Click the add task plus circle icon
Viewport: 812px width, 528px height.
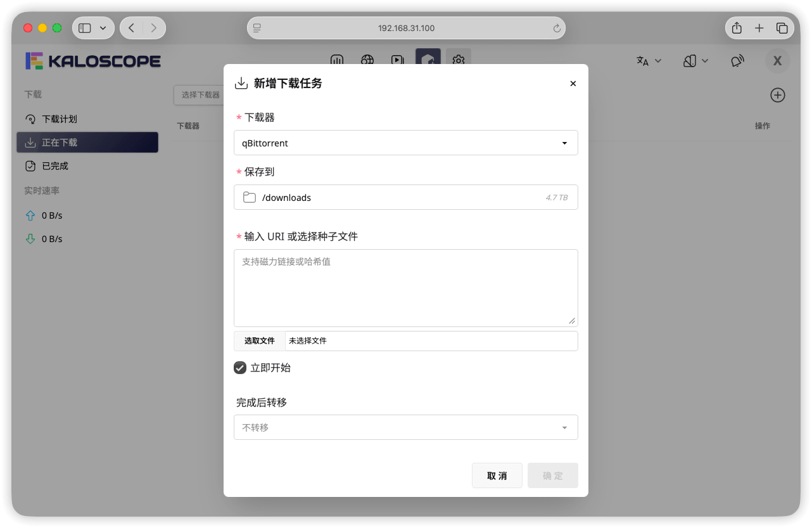point(778,95)
